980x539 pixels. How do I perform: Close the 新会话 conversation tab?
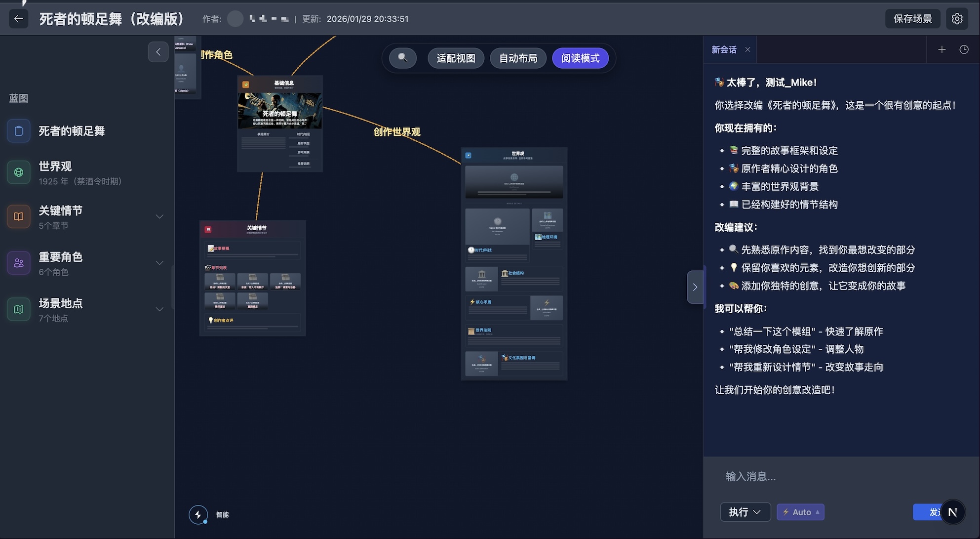click(x=747, y=49)
